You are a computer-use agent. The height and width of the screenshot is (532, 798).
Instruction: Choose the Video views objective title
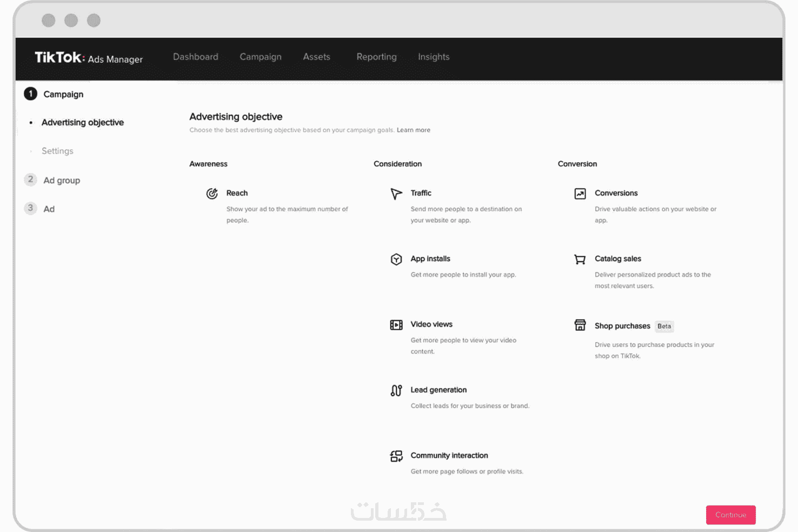click(431, 324)
